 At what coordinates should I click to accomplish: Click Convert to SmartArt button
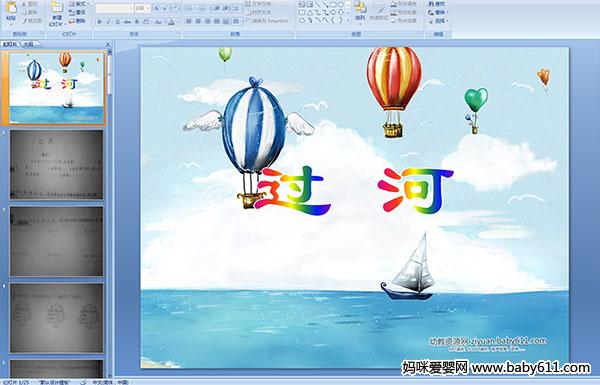tap(269, 20)
